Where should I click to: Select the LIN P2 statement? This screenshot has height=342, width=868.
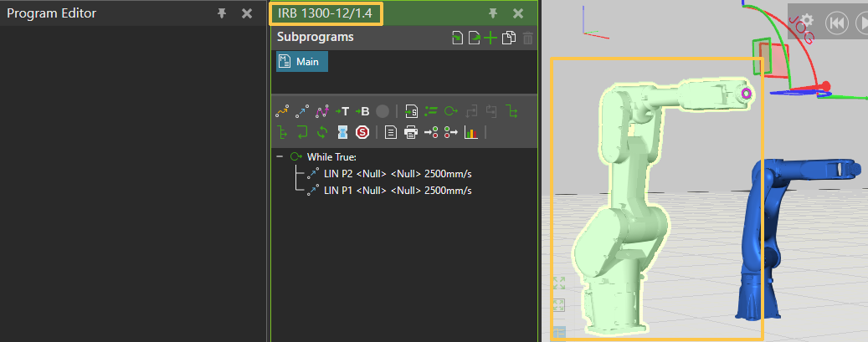pyautogui.click(x=397, y=174)
